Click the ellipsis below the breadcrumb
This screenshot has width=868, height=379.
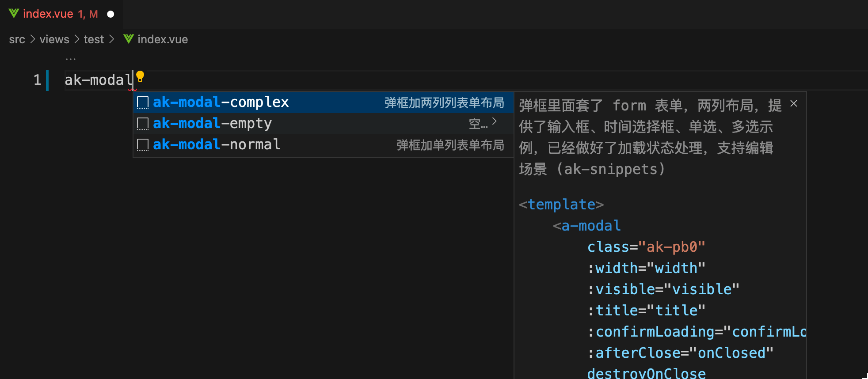coord(71,58)
